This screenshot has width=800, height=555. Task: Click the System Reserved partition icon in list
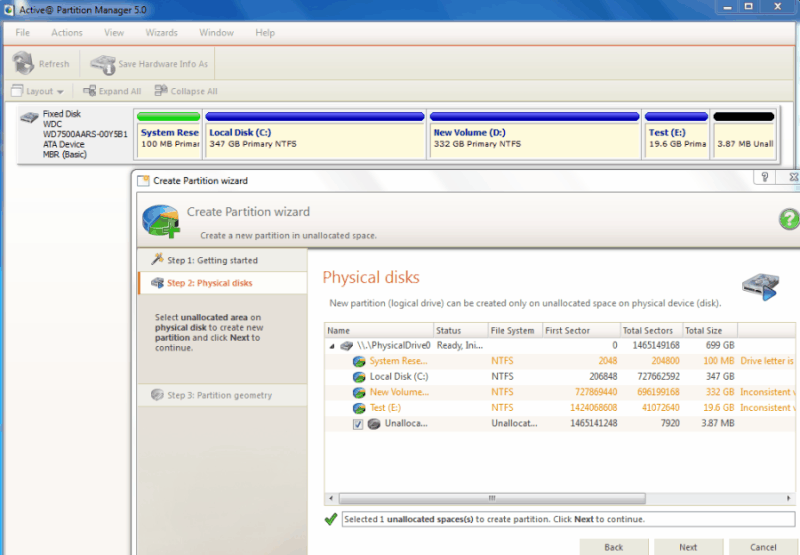pyautogui.click(x=359, y=362)
